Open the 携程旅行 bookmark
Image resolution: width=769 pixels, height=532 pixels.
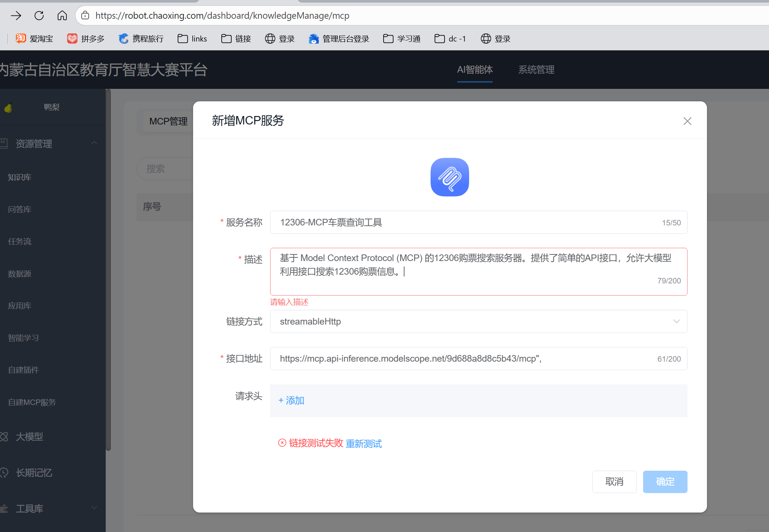pyautogui.click(x=141, y=39)
